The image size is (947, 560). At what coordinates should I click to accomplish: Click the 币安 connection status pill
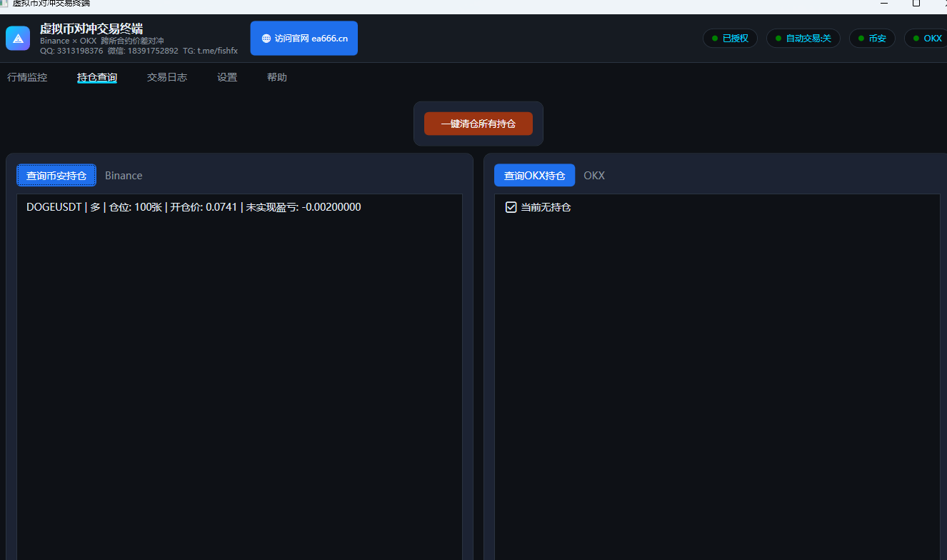click(x=871, y=39)
